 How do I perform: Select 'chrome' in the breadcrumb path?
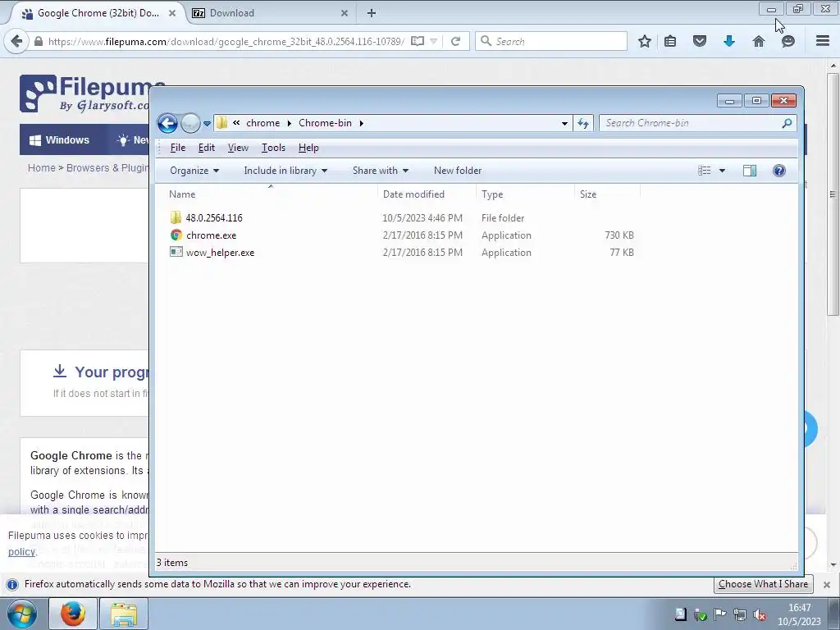[x=262, y=123]
